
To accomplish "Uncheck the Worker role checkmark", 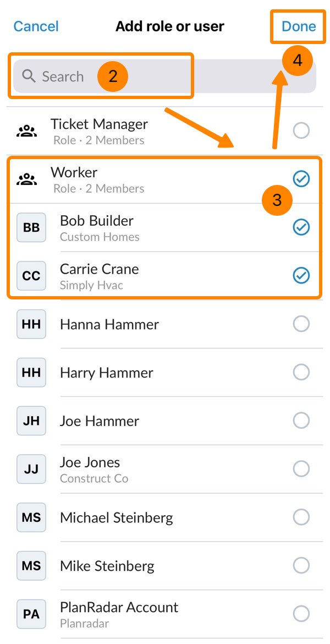I will point(301,179).
